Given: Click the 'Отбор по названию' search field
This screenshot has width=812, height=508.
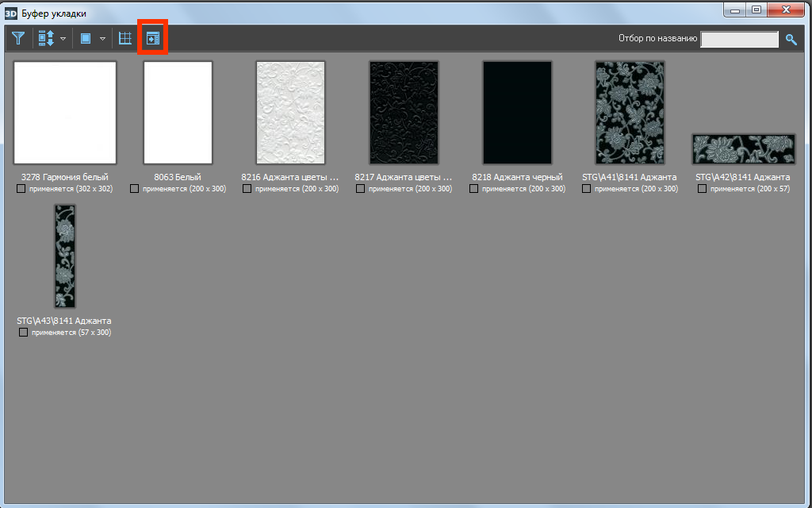Looking at the screenshot, I should [740, 39].
